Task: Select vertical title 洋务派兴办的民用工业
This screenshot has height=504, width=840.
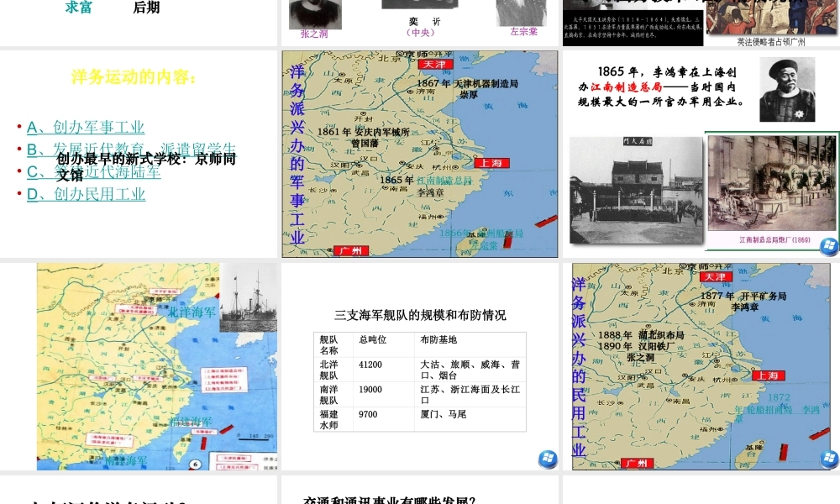Action: (x=579, y=367)
